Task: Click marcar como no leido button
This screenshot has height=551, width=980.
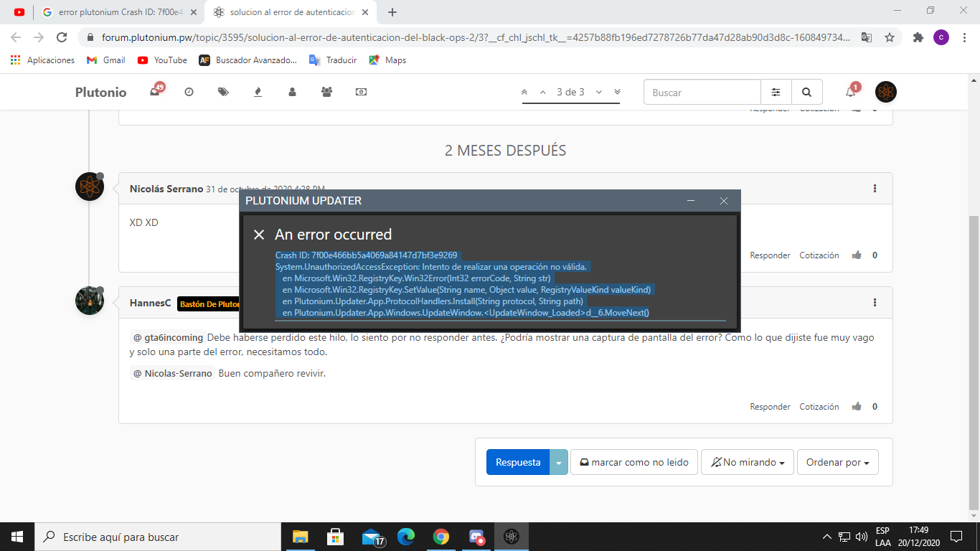Action: point(633,462)
